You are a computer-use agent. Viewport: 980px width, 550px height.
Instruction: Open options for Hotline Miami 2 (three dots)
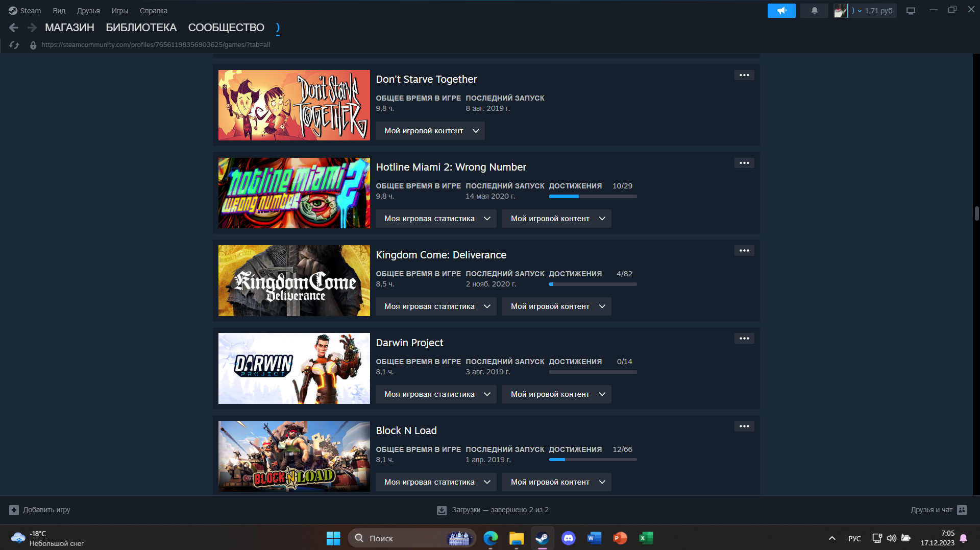point(744,163)
